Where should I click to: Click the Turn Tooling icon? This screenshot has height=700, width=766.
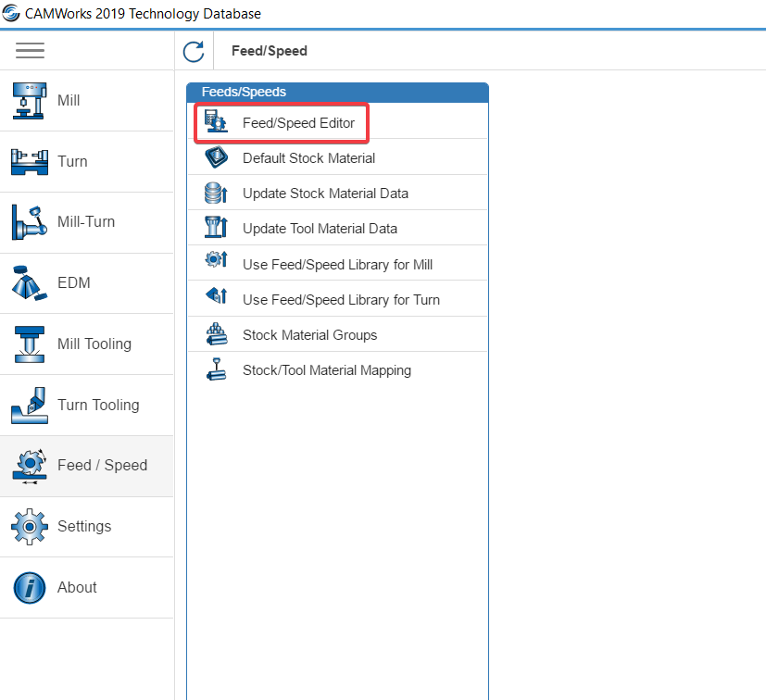tap(30, 405)
